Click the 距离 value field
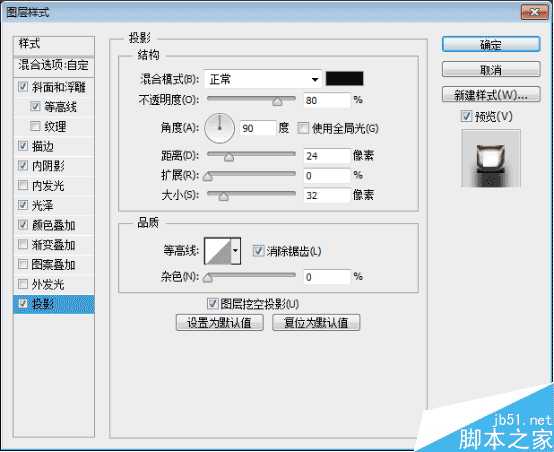Viewport: 554px width, 452px height. coord(327,155)
